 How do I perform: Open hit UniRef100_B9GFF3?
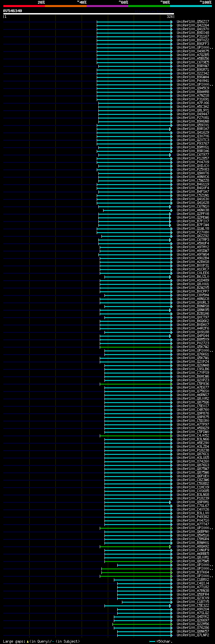click(x=193, y=44)
